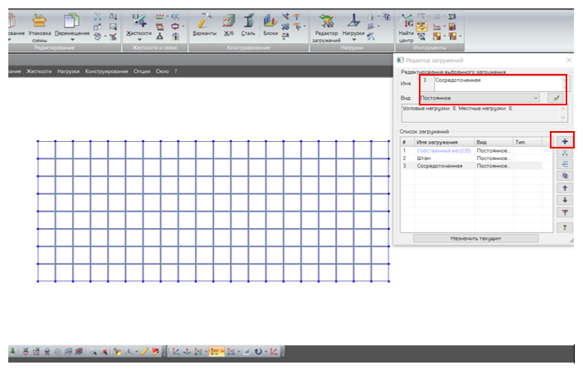
Task: Click the Назначить текущим button
Action: click(x=475, y=238)
